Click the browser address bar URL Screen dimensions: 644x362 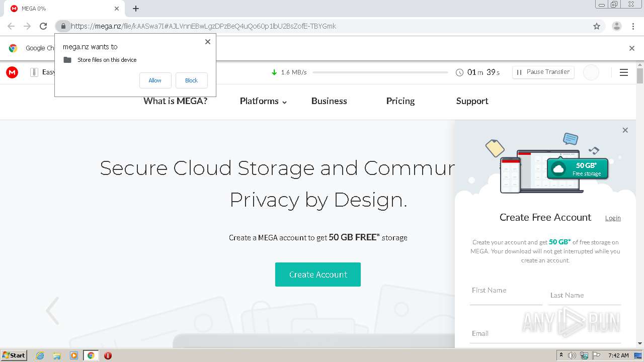[203, 26]
